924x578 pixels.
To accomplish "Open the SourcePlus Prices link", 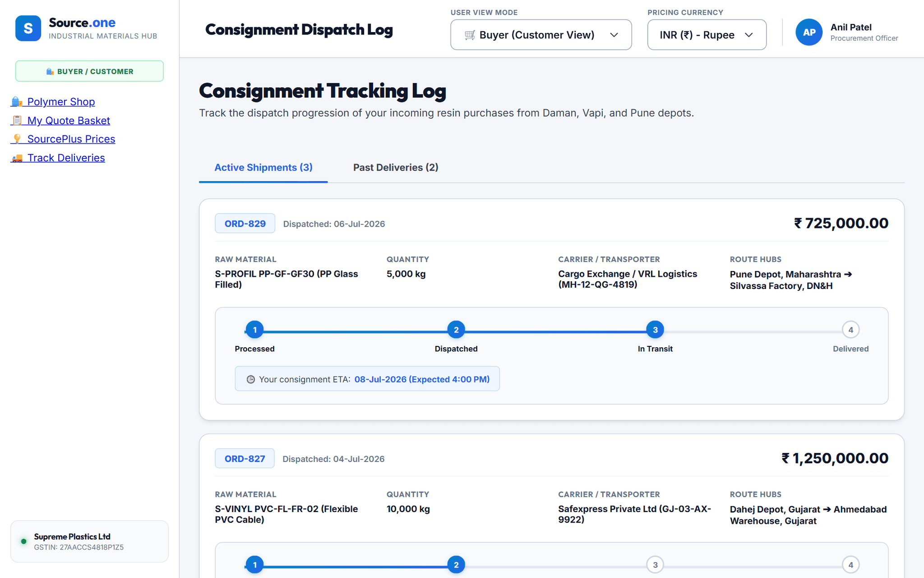I will click(63, 139).
